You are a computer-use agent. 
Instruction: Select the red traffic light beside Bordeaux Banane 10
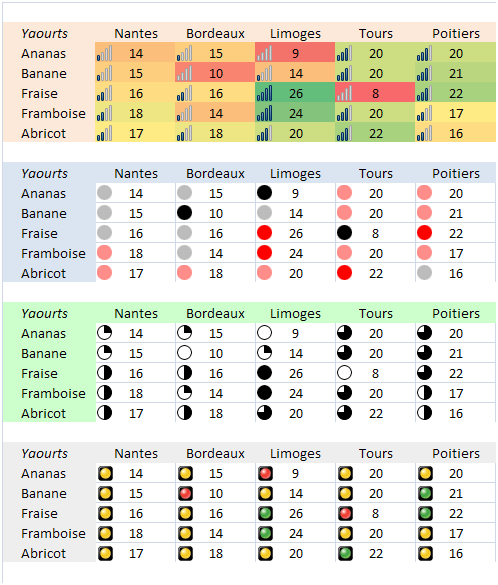185,493
